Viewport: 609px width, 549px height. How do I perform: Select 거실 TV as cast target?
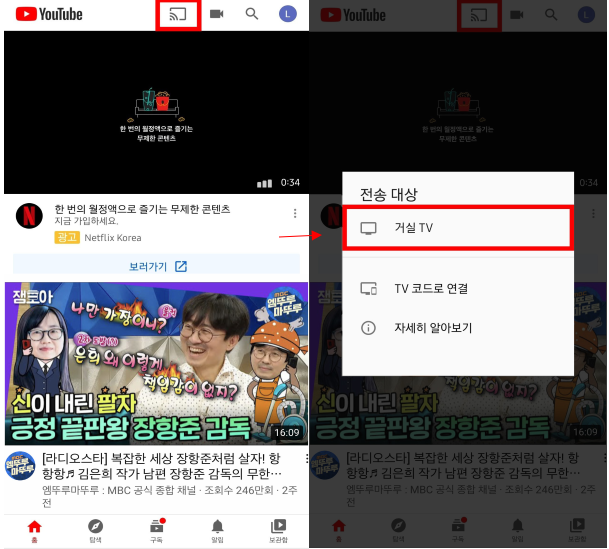coord(458,228)
